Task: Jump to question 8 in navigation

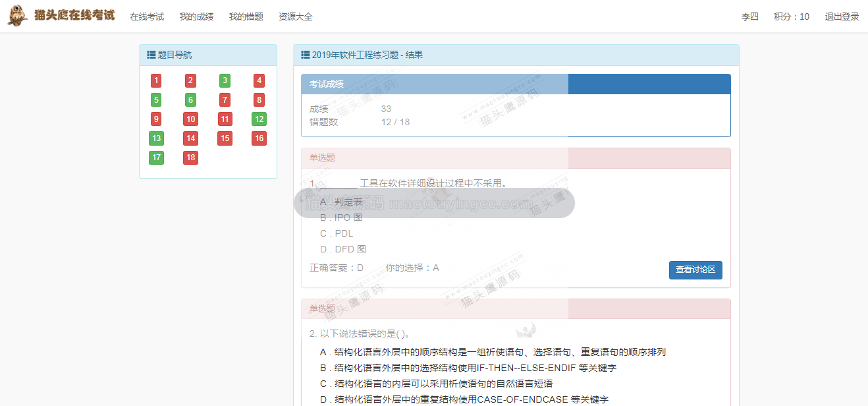Action: coord(259,100)
